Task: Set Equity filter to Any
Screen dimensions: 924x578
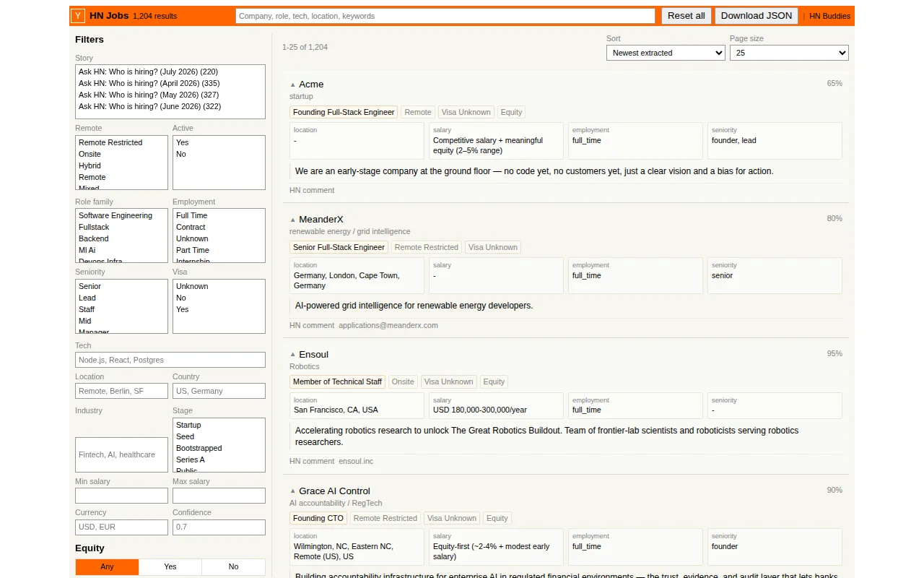Action: [x=107, y=566]
